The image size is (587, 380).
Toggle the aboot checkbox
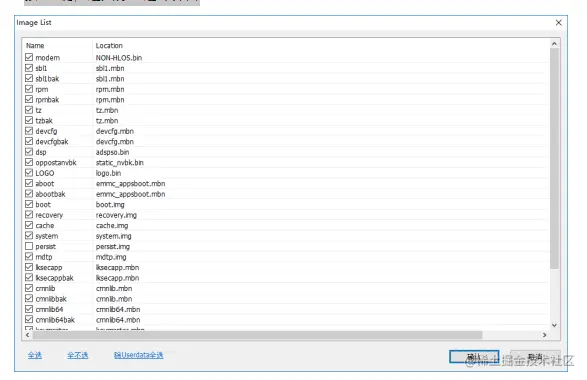(29, 183)
